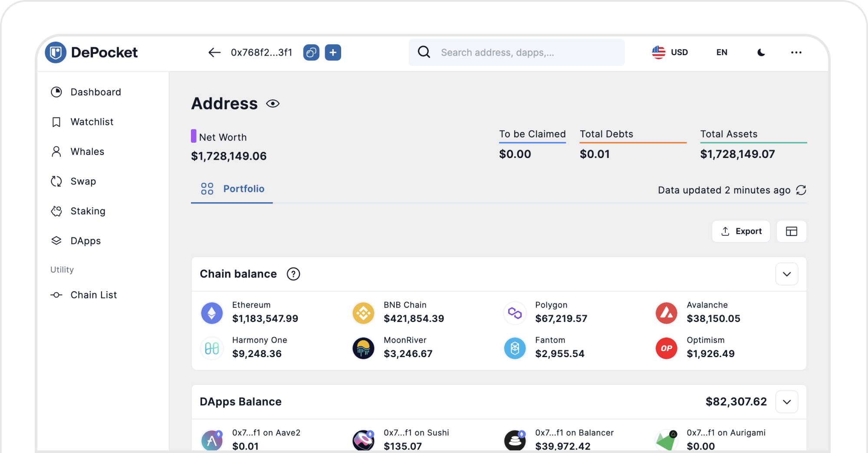The width and height of the screenshot is (868, 453).
Task: Click the US flag icon
Action: point(658,53)
